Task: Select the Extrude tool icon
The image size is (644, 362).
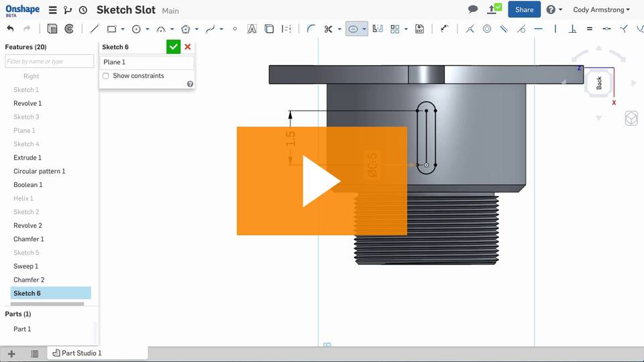Action: point(52,29)
